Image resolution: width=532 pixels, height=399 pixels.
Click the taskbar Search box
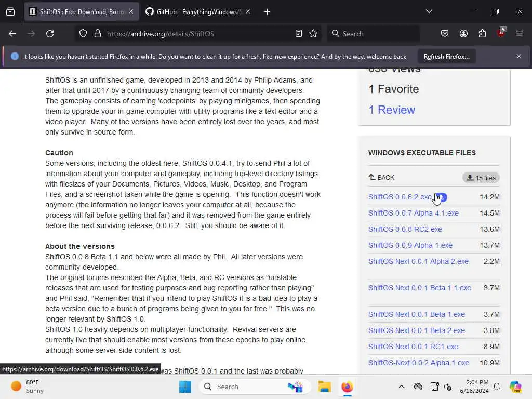(x=255, y=387)
